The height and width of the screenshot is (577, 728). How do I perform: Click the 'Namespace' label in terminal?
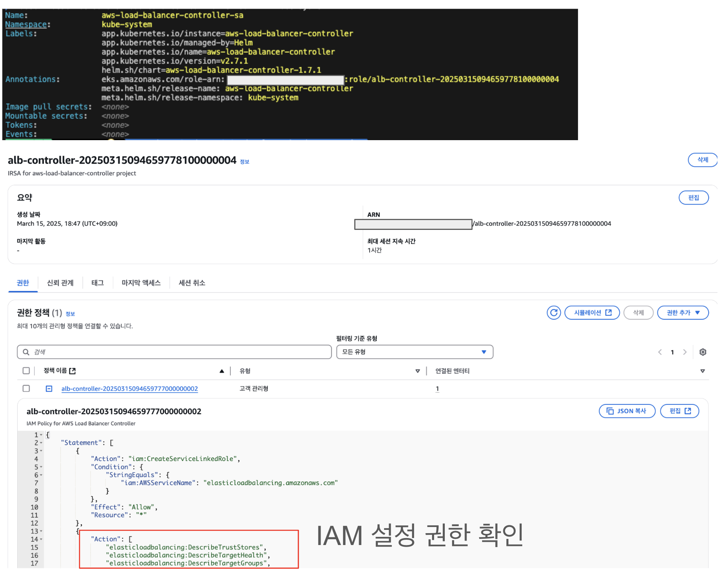click(26, 25)
